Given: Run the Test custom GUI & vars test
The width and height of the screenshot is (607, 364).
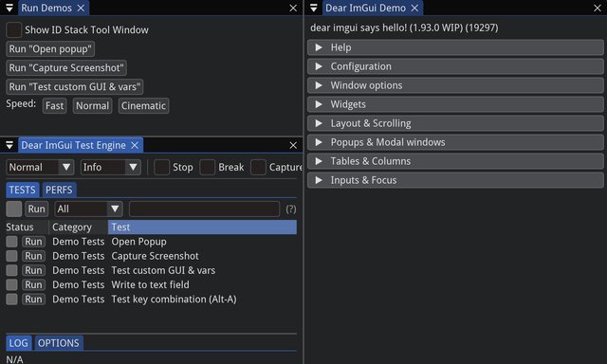Looking at the screenshot, I should click(x=34, y=270).
